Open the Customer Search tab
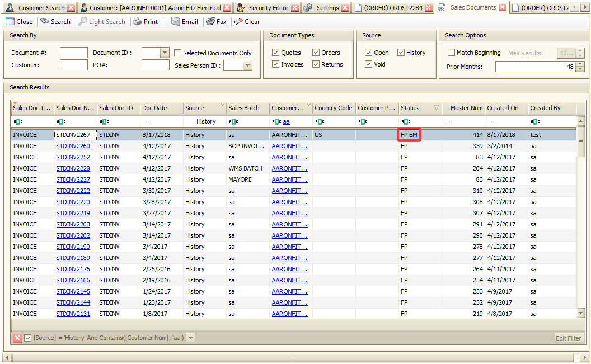591x364 pixels. 41,8
